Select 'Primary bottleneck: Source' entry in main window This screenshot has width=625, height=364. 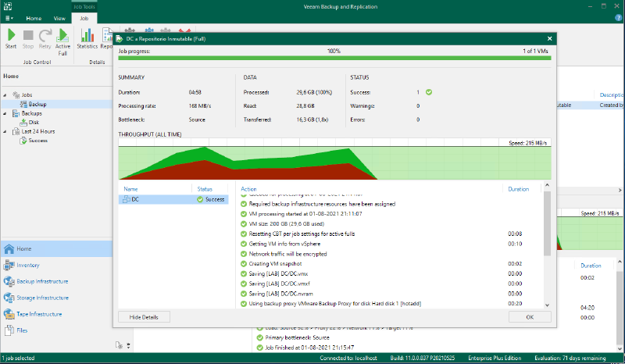point(297,337)
